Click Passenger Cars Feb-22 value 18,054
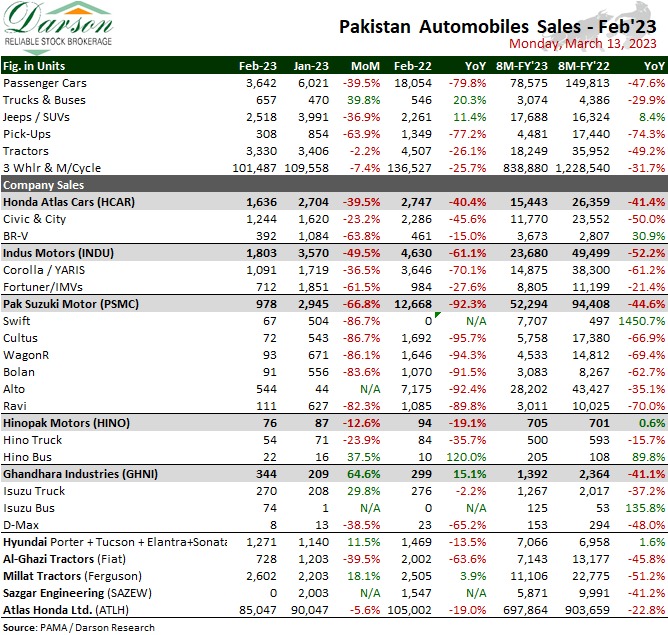 point(413,83)
